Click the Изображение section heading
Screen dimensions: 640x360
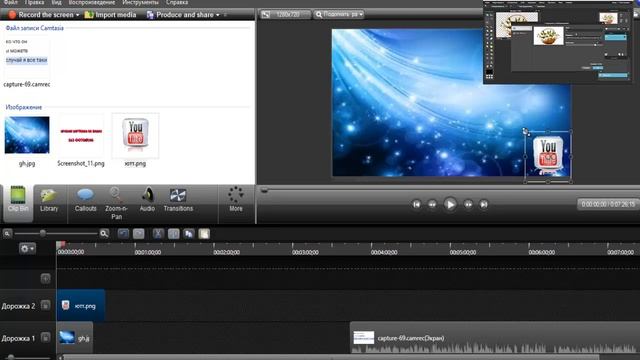pos(24,107)
